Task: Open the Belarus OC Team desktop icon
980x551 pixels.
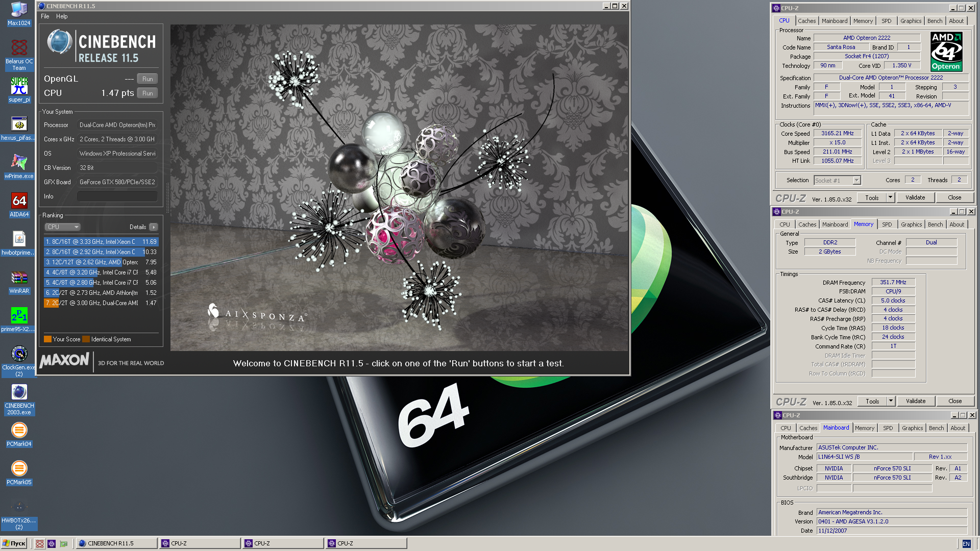Action: click(19, 55)
